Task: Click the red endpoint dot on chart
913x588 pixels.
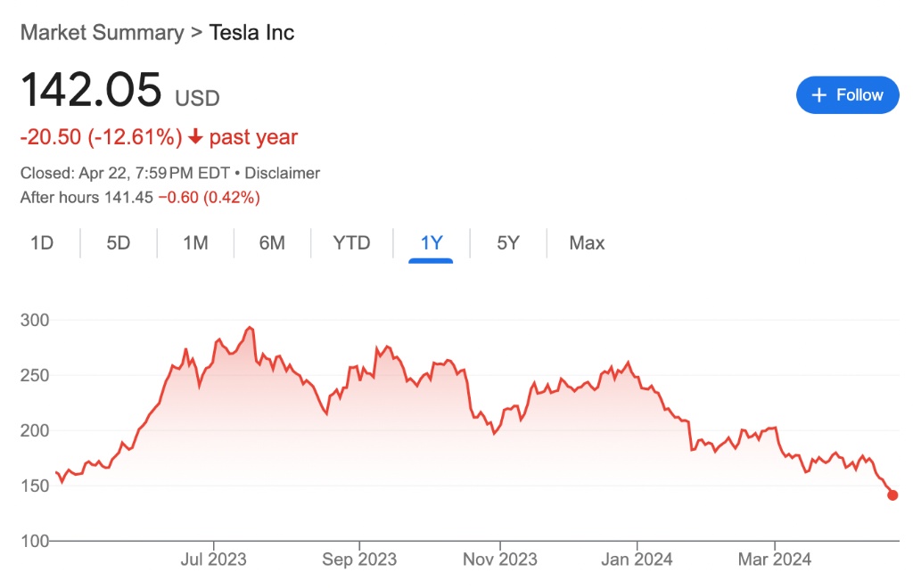Action: (892, 495)
